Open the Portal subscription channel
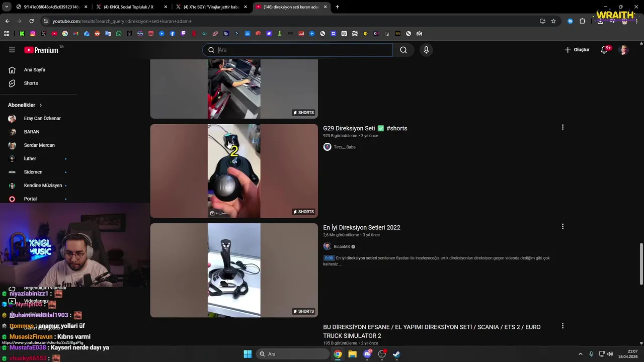The width and height of the screenshot is (644, 362). (x=30, y=199)
